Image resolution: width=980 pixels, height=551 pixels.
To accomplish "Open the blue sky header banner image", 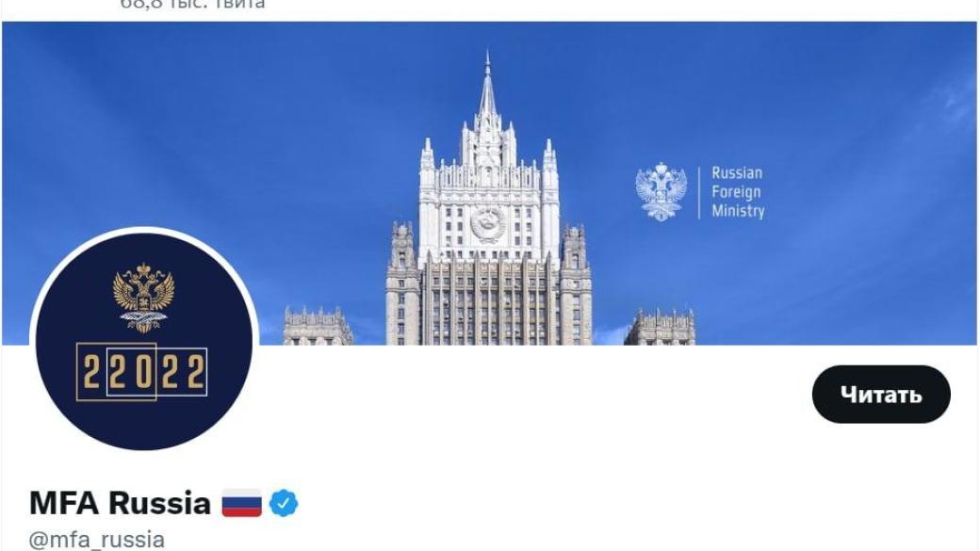I will (489, 183).
